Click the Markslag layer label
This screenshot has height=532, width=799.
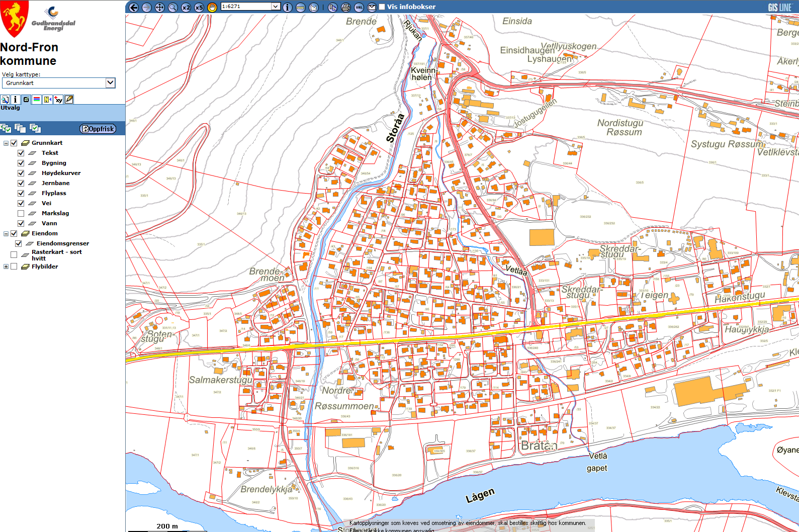click(55, 213)
